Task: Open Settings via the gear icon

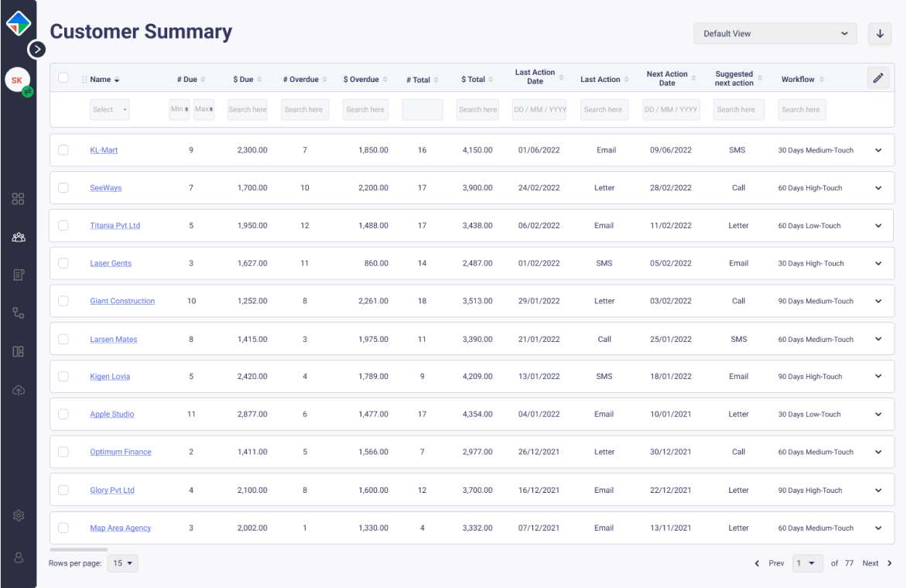Action: (18, 515)
